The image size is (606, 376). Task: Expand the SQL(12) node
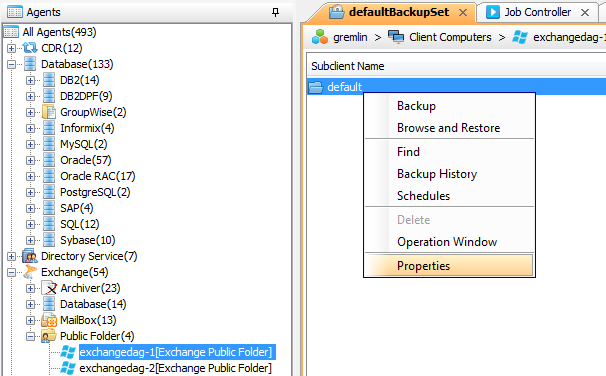(x=31, y=225)
